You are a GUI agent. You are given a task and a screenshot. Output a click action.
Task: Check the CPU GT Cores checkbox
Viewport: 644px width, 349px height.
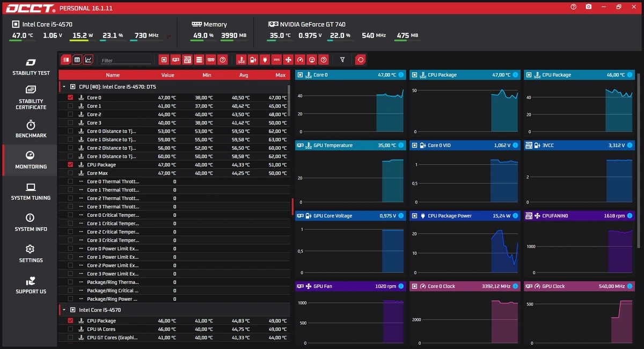click(x=70, y=338)
